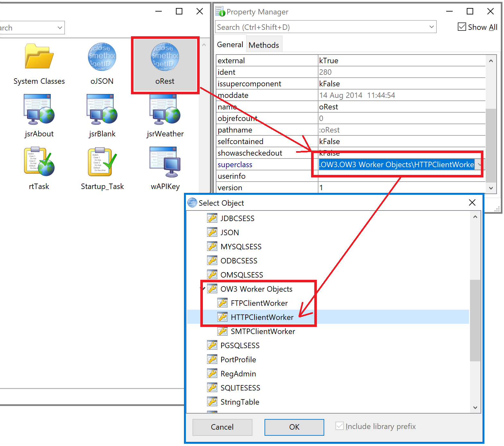Open the superclass value dropdown arrow
The image size is (504, 446).
coord(479,165)
